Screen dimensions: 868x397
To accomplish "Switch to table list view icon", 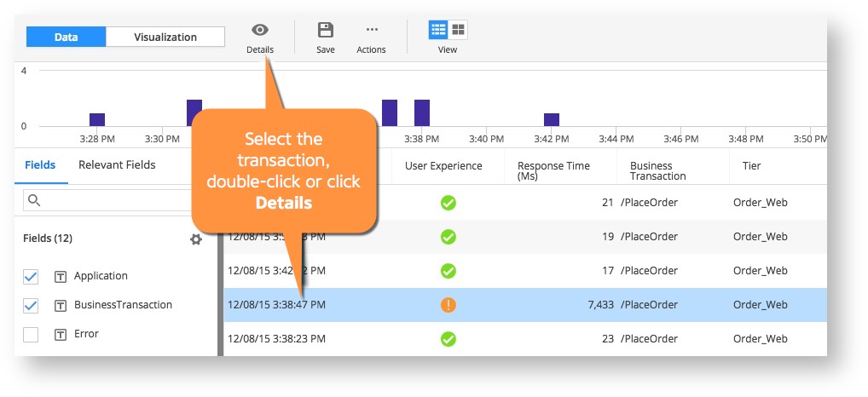I will point(438,30).
